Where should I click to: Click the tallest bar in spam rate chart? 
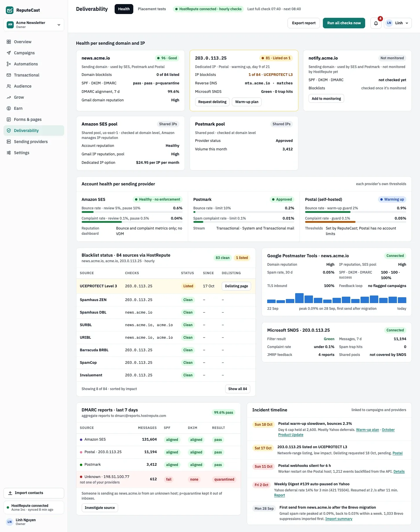(299, 298)
